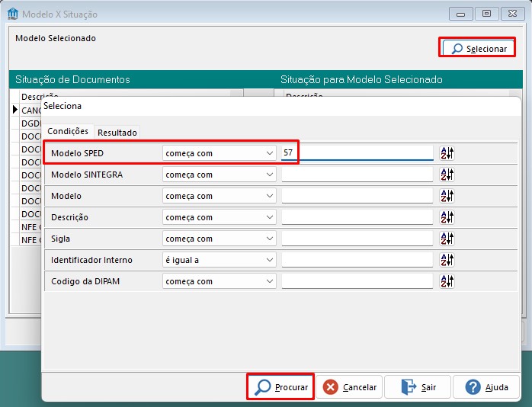Focus the Sigla value field
This screenshot has width=532, height=407.
(x=357, y=239)
